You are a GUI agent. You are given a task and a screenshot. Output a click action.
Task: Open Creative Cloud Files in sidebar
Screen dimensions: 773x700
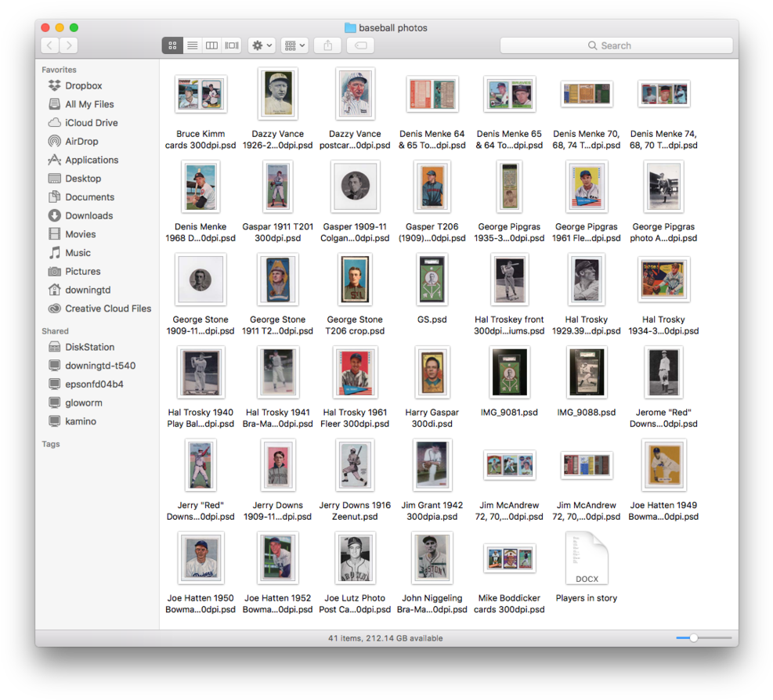(107, 309)
